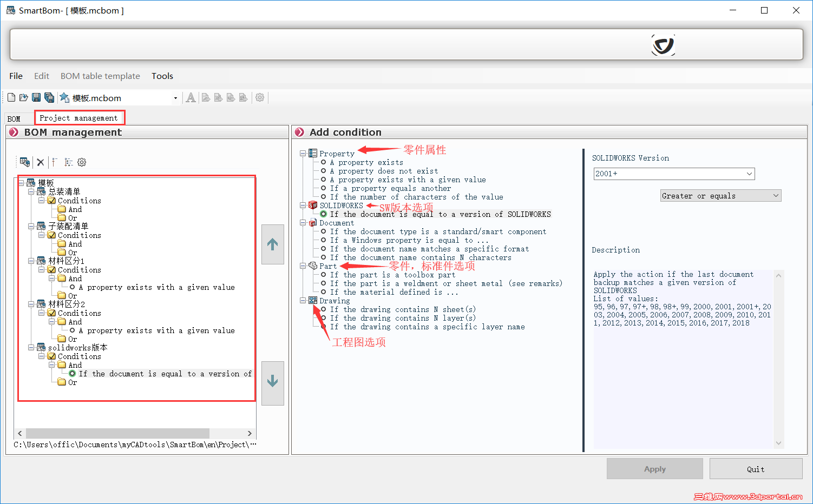Image resolution: width=813 pixels, height=504 pixels.
Task: Open the gear options in BOM management toolbar
Action: click(x=82, y=162)
